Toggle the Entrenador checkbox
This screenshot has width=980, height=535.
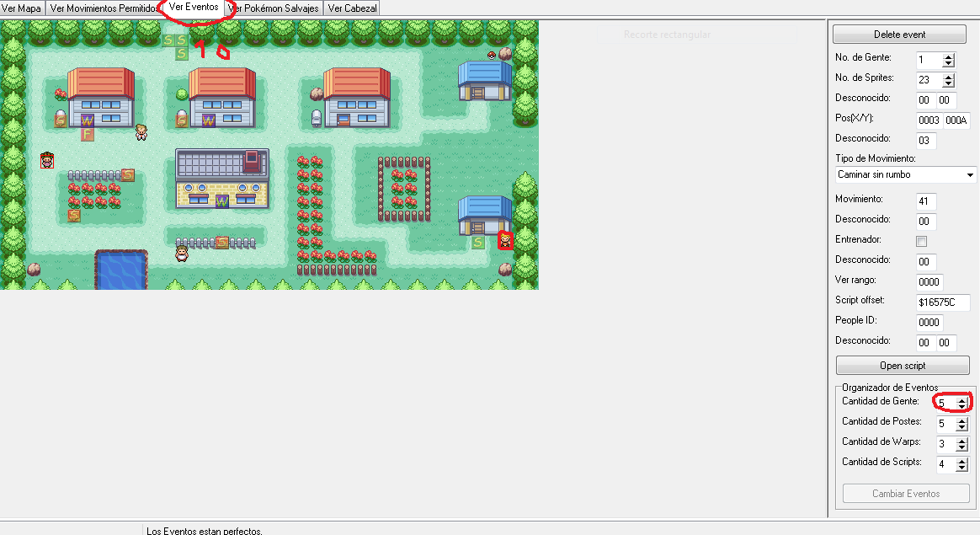pos(922,242)
